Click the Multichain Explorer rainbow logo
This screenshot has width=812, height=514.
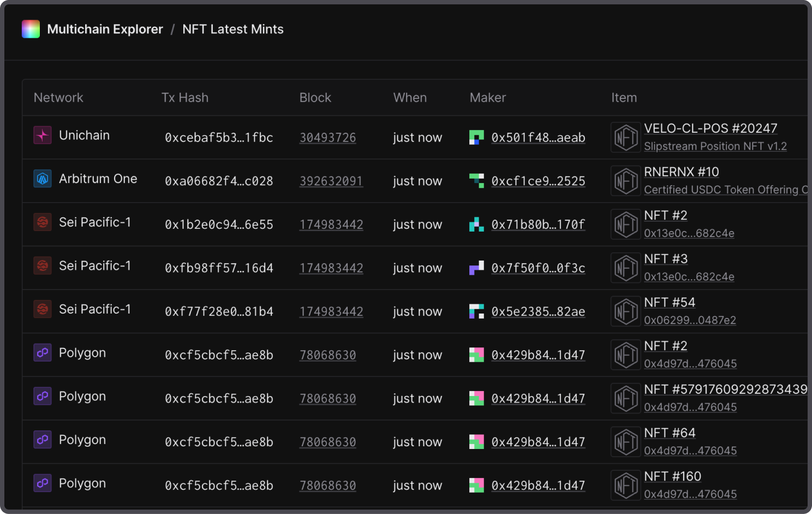click(x=31, y=29)
